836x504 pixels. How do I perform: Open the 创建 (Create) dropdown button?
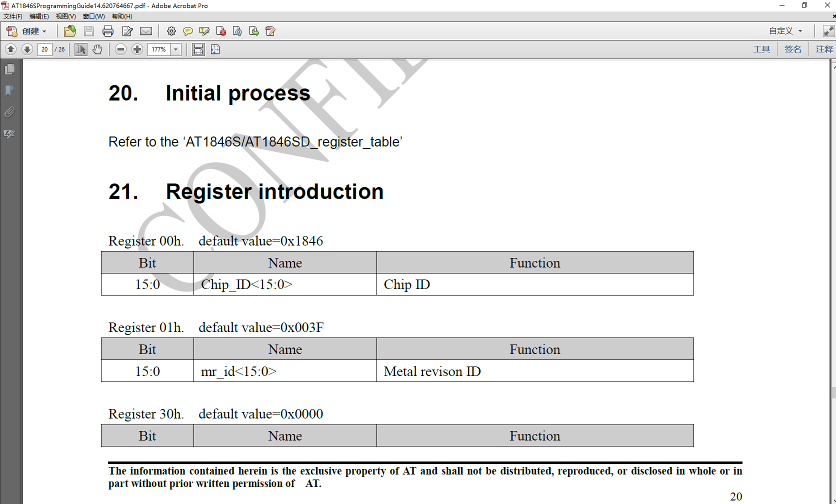tap(26, 31)
